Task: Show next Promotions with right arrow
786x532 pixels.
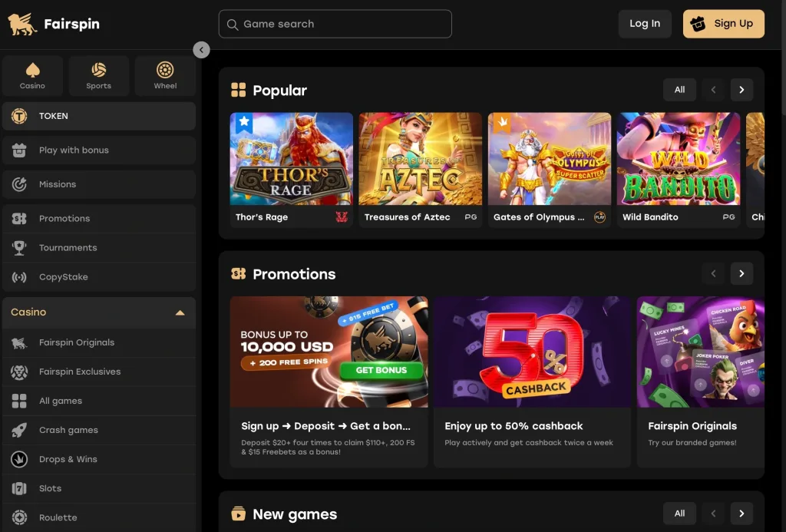Action: coord(742,274)
